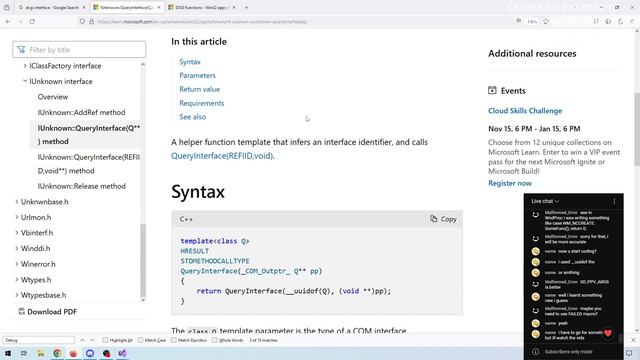The width and height of the screenshot is (640, 360).
Task: Open IUnknown::Release method in the sidebar
Action: [82, 186]
